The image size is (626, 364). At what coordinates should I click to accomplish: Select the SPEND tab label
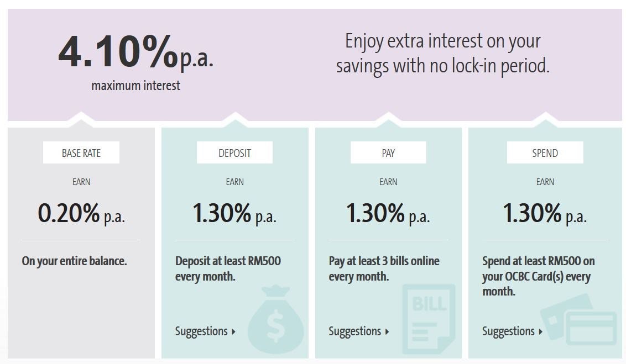coord(545,153)
